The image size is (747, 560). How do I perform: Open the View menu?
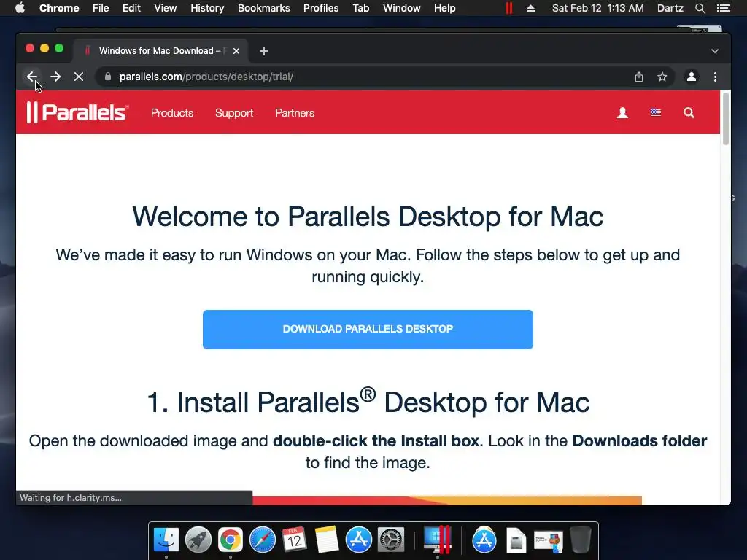[166, 8]
